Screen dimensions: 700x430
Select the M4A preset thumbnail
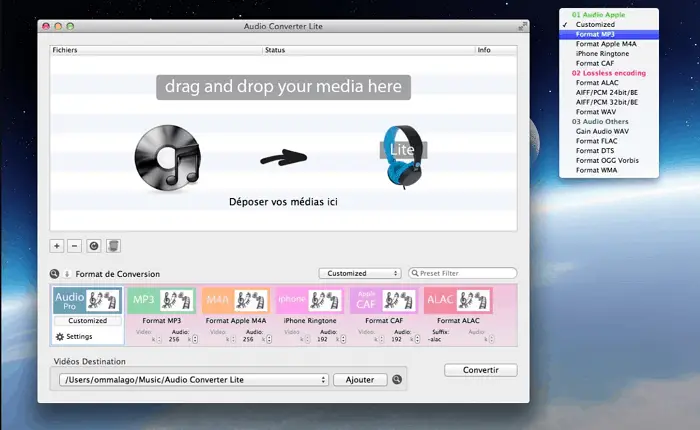pos(236,300)
